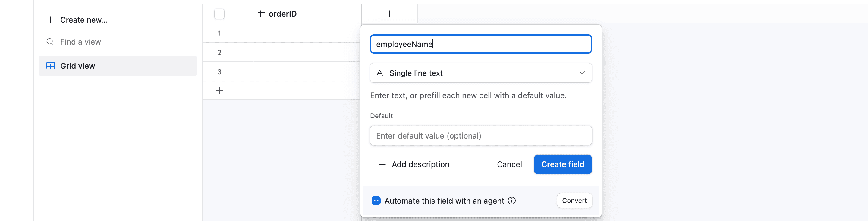Viewport: 868px width, 221px height.
Task: Select Grid view in the sidebar
Action: (118, 66)
